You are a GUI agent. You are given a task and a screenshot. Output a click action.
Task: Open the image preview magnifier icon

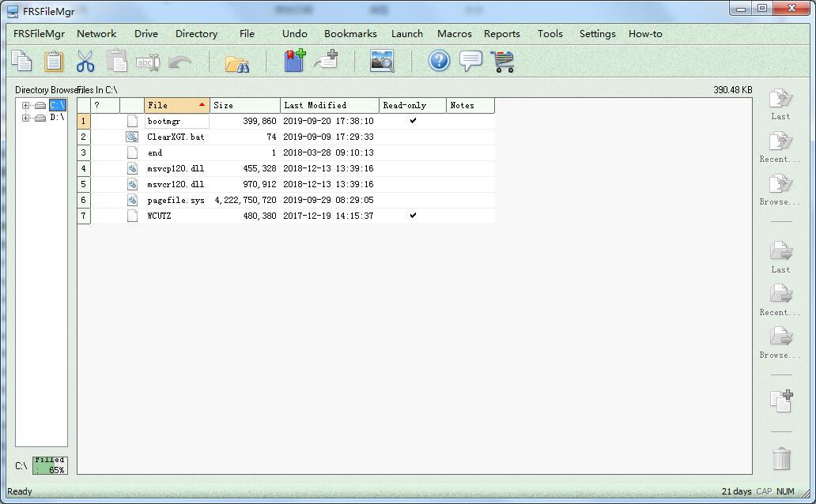point(382,61)
